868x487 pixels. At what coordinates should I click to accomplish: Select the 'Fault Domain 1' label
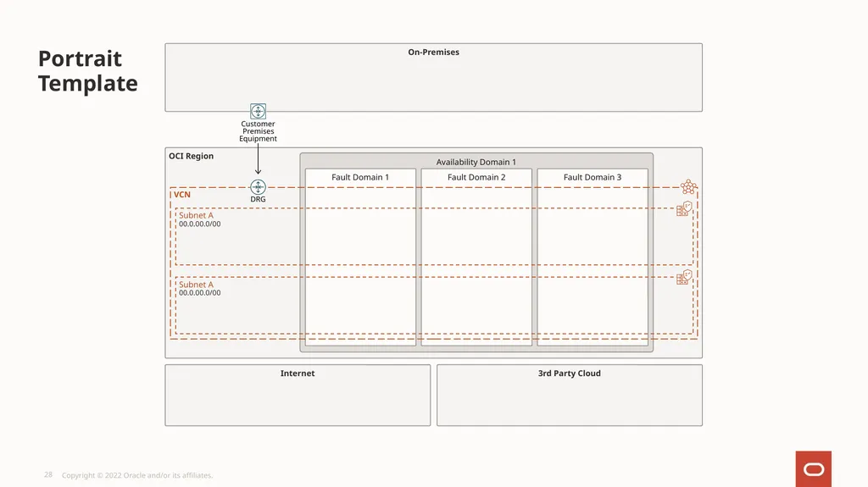[360, 177]
